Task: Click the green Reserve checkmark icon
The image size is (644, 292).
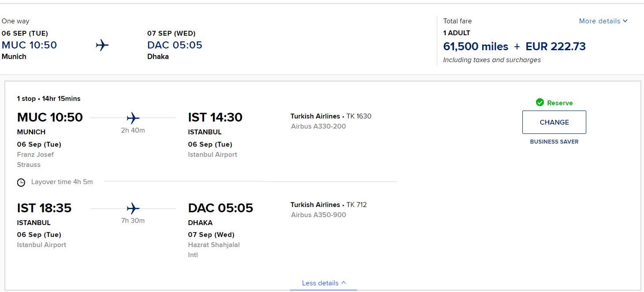Action: point(540,103)
